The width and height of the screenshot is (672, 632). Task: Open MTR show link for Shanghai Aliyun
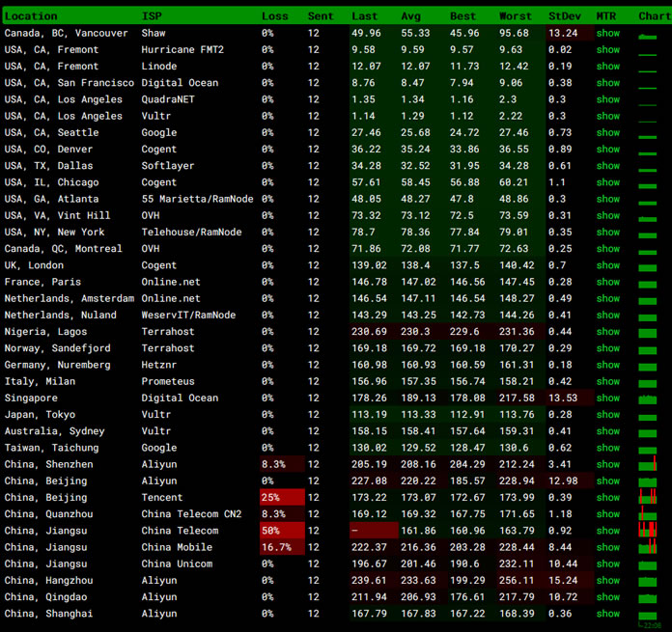(x=607, y=614)
